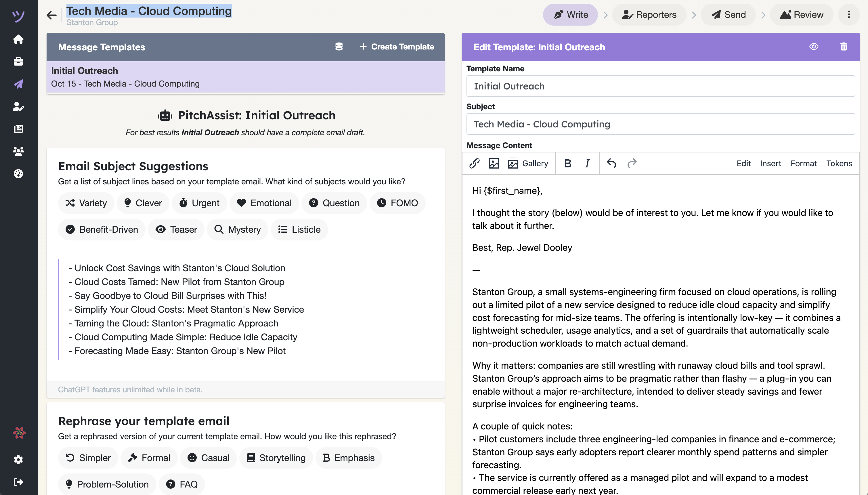Screen dimensions: 868x495
Task: Open the Insert menu in the editor
Action: (x=771, y=164)
